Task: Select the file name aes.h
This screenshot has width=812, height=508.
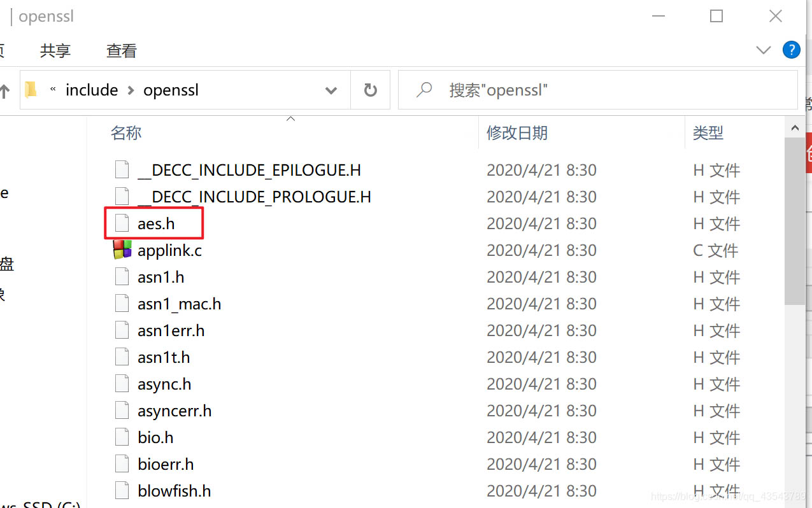Action: coord(156,223)
